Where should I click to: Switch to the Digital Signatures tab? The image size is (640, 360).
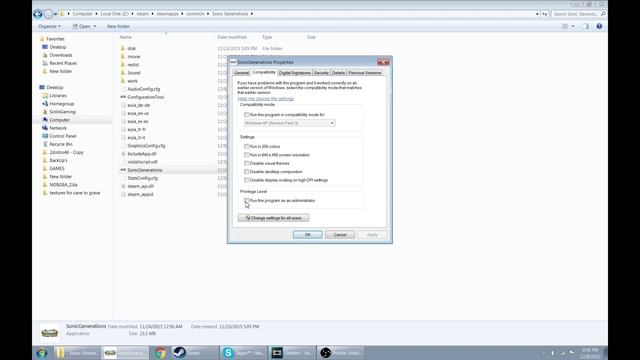pyautogui.click(x=295, y=73)
